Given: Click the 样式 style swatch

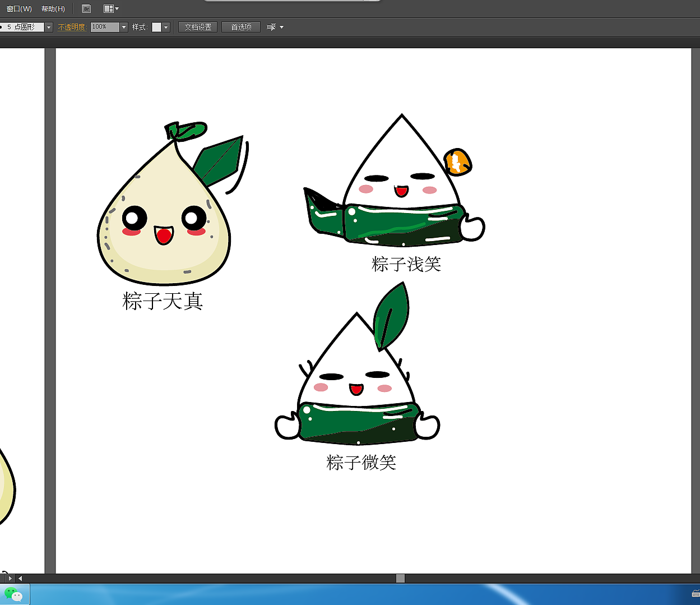Looking at the screenshot, I should pyautogui.click(x=156, y=27).
